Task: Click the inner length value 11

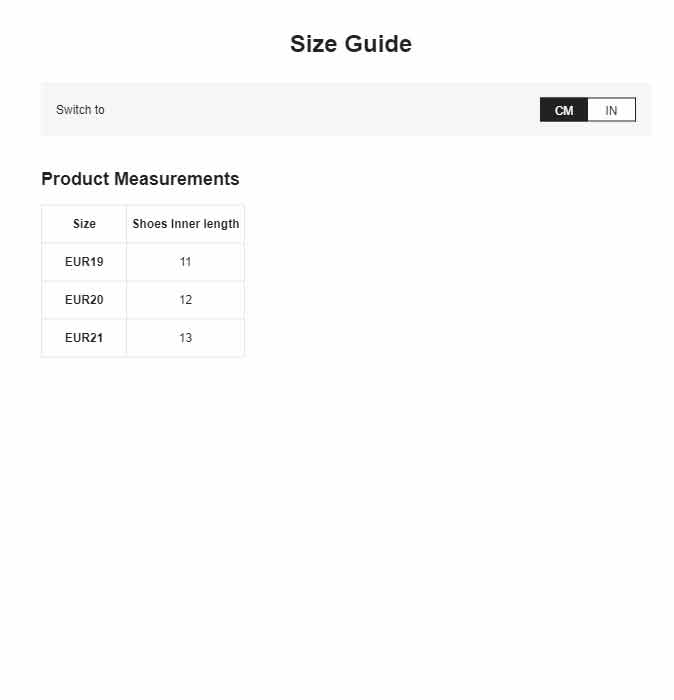Action: 185,262
